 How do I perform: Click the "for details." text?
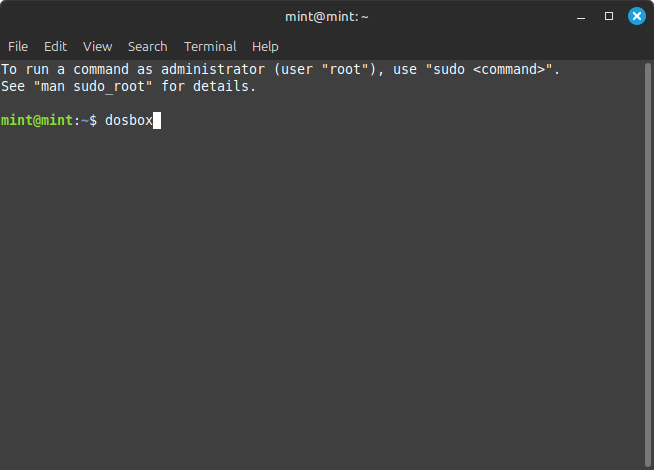(x=210, y=87)
